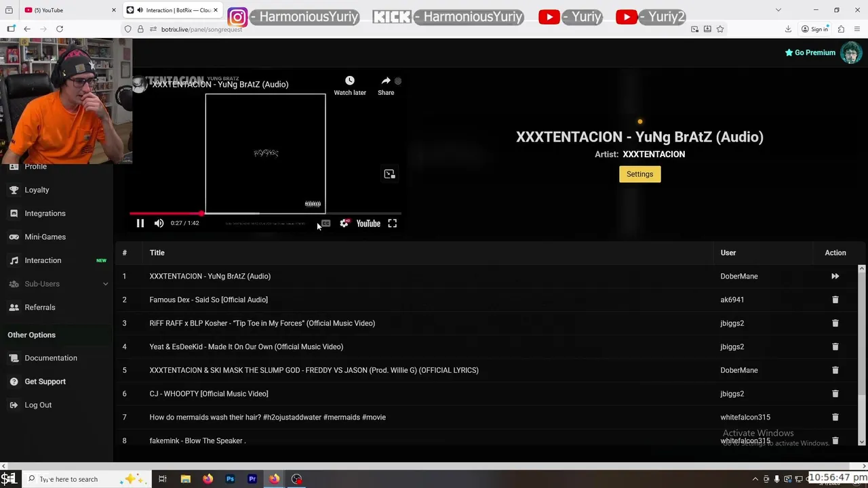Delete the mermaids hair video request
Viewport: 868px width, 488px height.
click(x=835, y=417)
